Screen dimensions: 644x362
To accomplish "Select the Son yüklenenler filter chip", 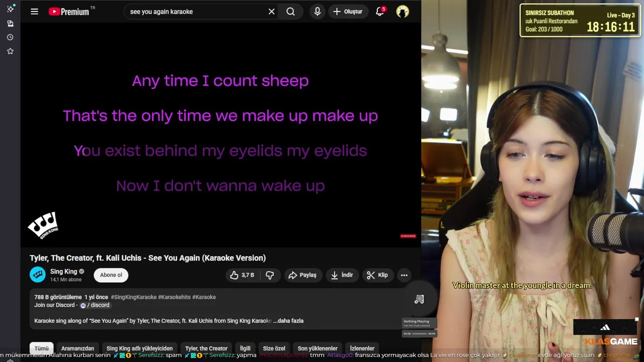I will click(x=317, y=348).
